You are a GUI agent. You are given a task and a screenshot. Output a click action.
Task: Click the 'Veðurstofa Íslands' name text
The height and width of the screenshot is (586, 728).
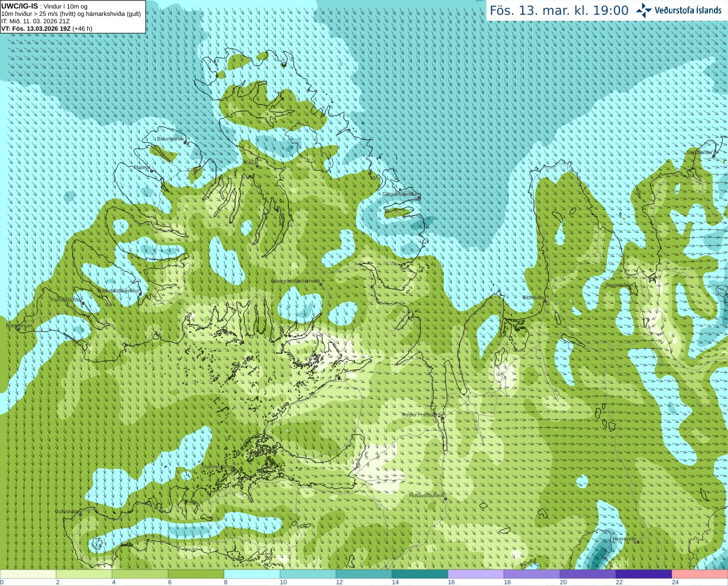(x=688, y=10)
